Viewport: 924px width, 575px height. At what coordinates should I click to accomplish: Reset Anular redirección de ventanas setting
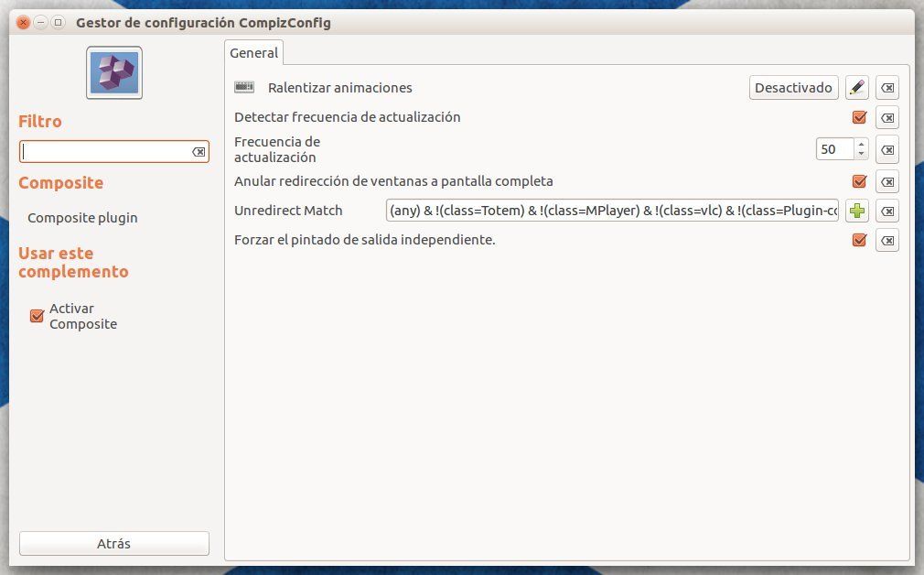click(887, 181)
